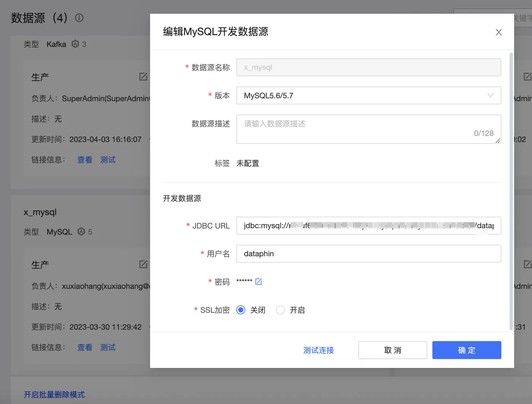Image resolution: width=532 pixels, height=404 pixels.
Task: Click the dialog vertical scrollbar
Action: (x=511, y=192)
